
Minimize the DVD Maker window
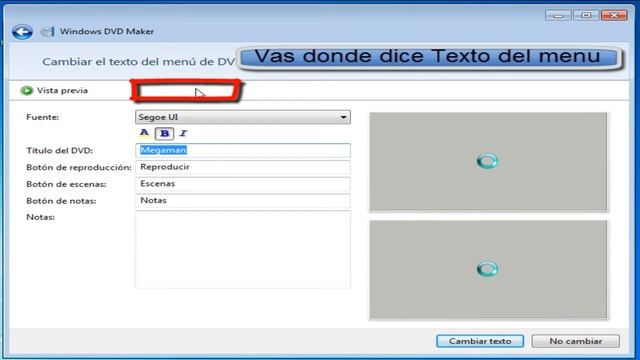[558, 16]
